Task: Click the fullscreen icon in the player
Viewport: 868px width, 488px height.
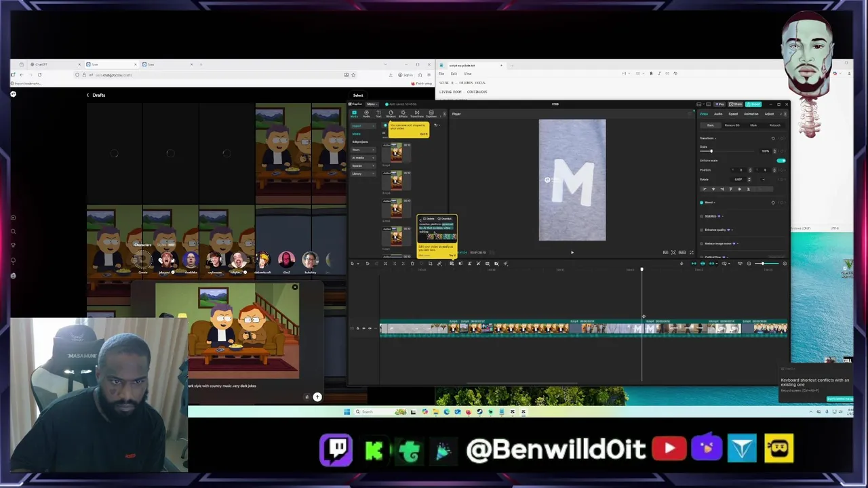Action: click(692, 252)
